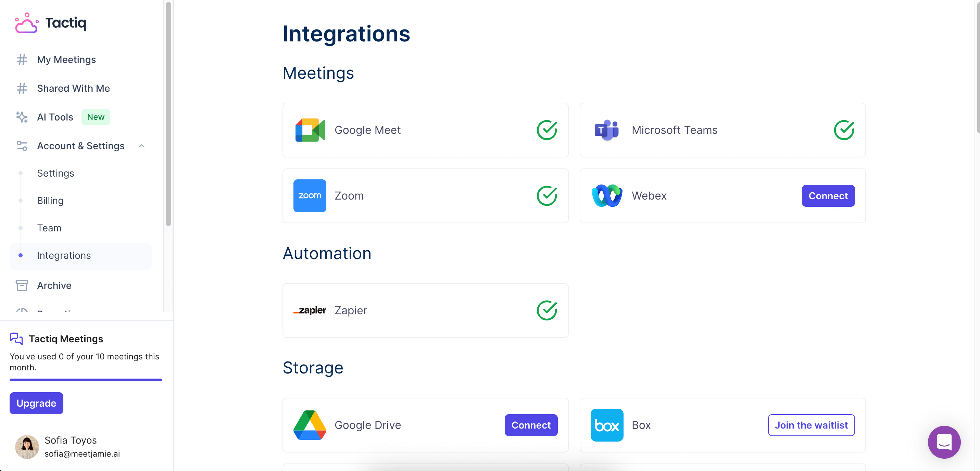Open Archive in sidebar
The image size is (980, 471).
click(54, 286)
